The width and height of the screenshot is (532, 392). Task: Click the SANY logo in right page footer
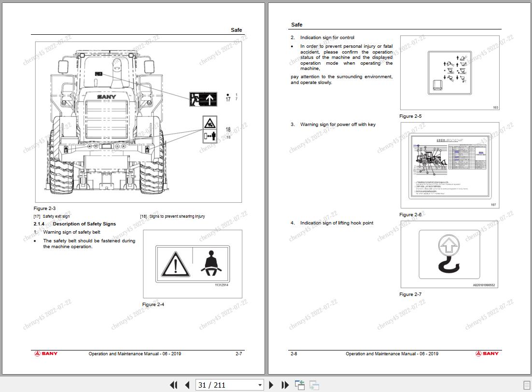coord(487,353)
